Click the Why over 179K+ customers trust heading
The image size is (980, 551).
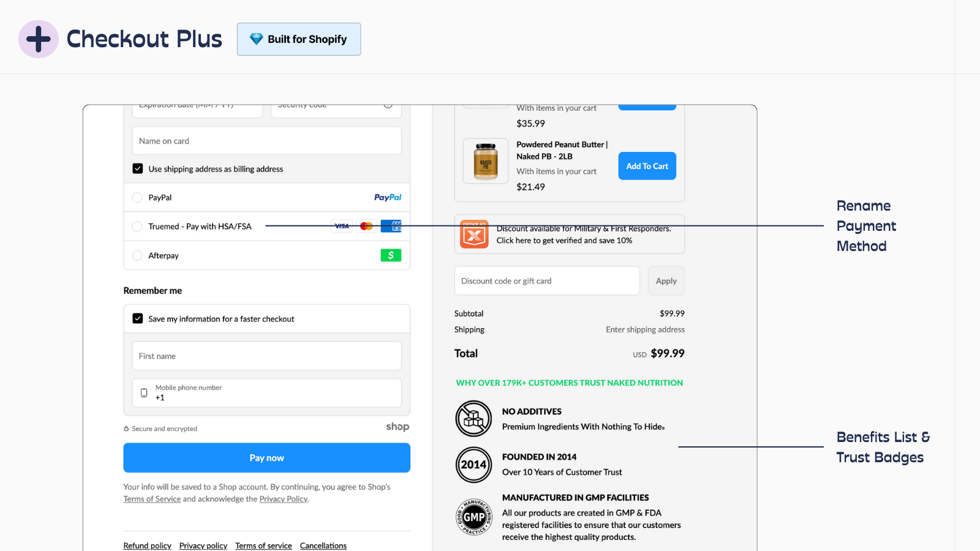point(569,383)
